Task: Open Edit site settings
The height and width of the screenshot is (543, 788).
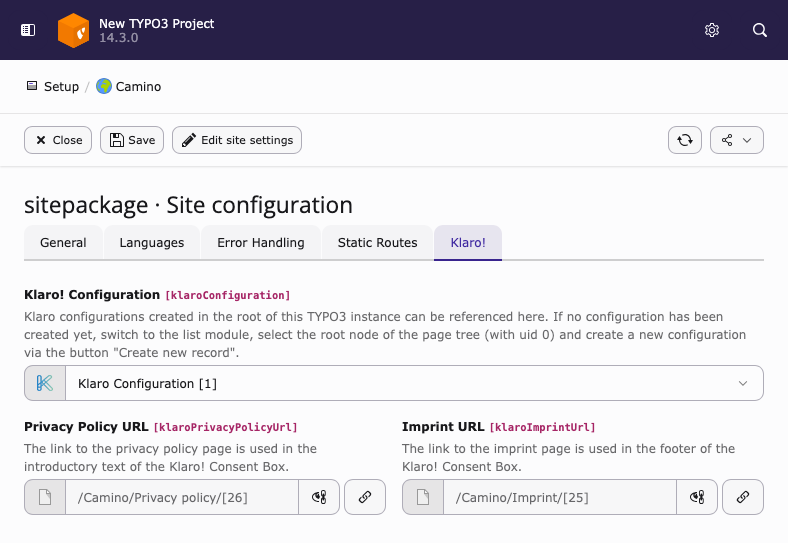Action: pyautogui.click(x=237, y=140)
